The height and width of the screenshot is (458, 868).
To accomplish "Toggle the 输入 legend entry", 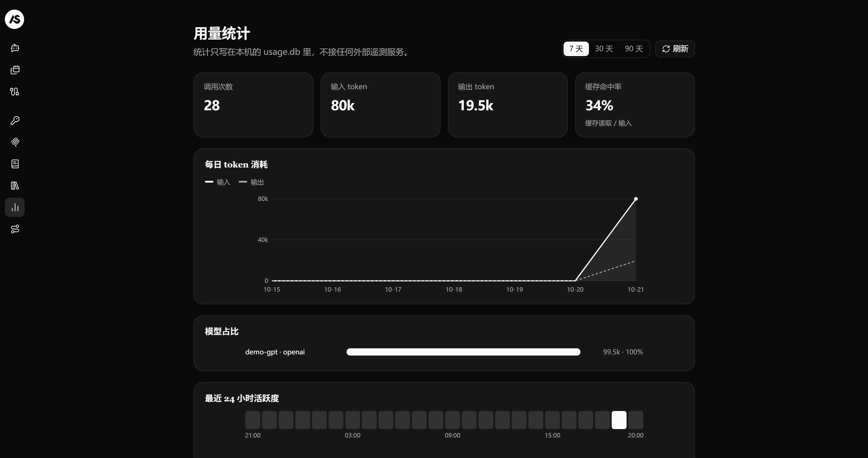I will coord(217,182).
